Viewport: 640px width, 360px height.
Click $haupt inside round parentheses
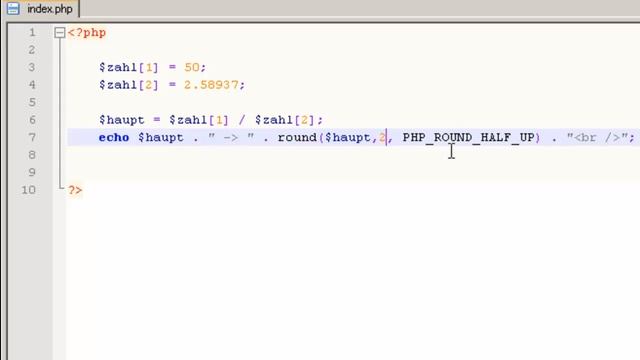(348, 138)
